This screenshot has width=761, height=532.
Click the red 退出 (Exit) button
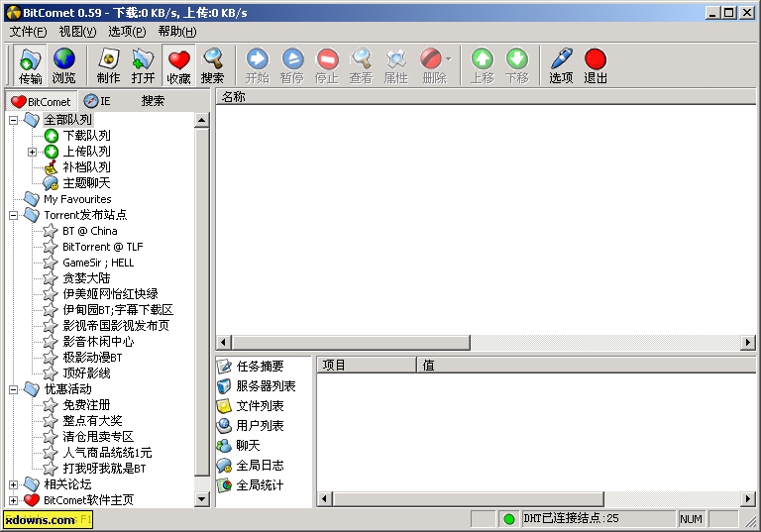pyautogui.click(x=596, y=65)
